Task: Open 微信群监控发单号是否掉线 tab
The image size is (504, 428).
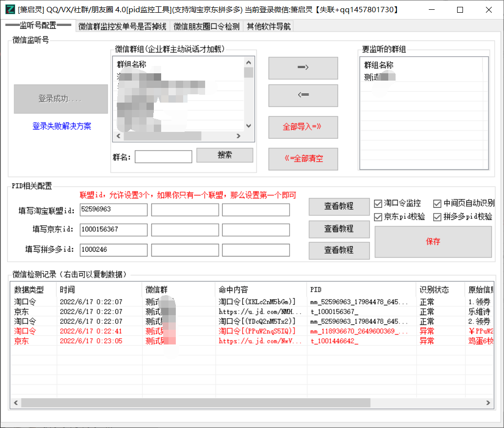Action: [122, 26]
